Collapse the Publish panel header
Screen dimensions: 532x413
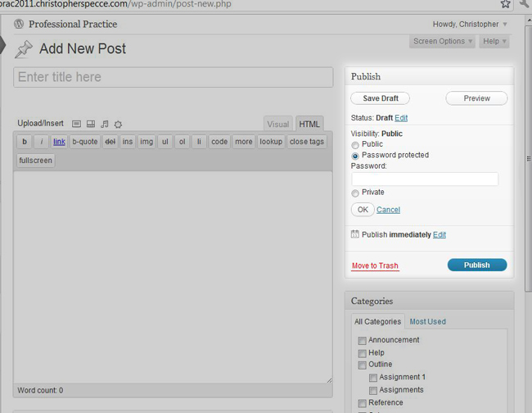pyautogui.click(x=429, y=76)
